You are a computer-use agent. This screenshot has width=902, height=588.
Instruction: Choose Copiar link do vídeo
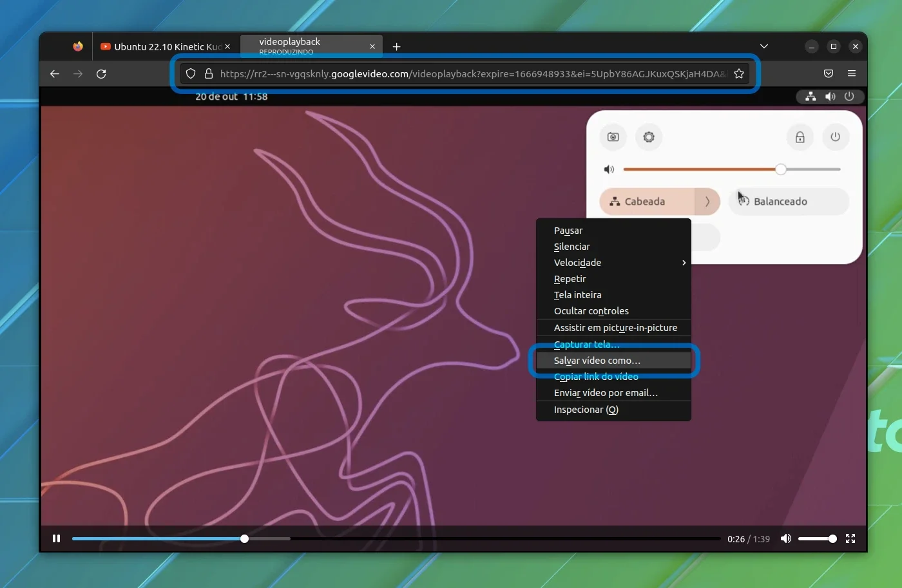click(613, 377)
